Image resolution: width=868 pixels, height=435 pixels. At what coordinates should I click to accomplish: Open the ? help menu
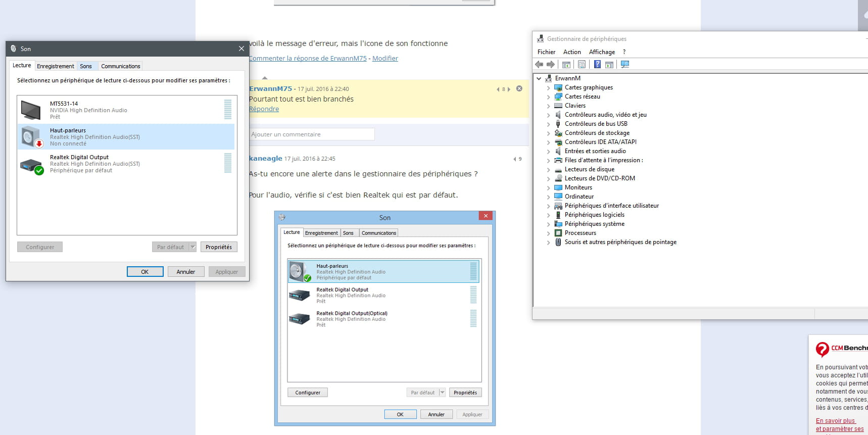coord(624,52)
